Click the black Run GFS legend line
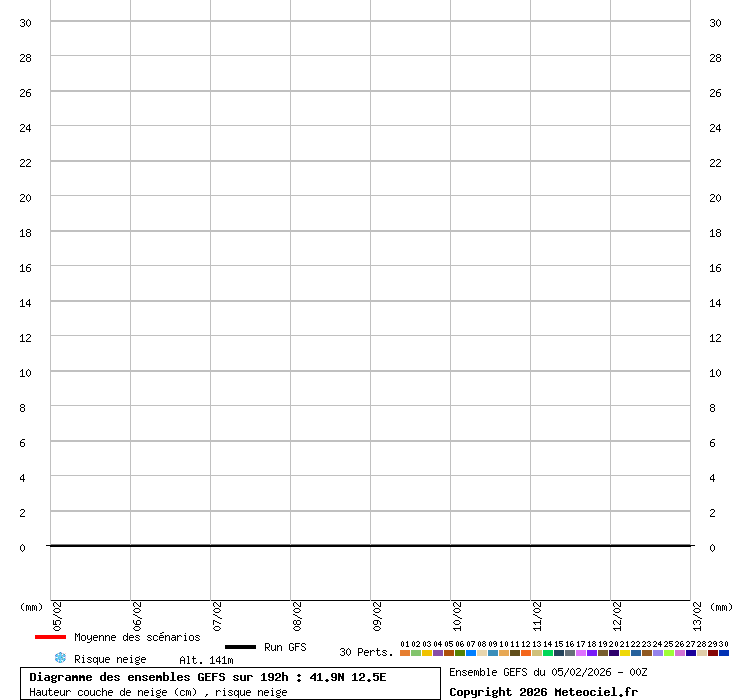 point(240,647)
